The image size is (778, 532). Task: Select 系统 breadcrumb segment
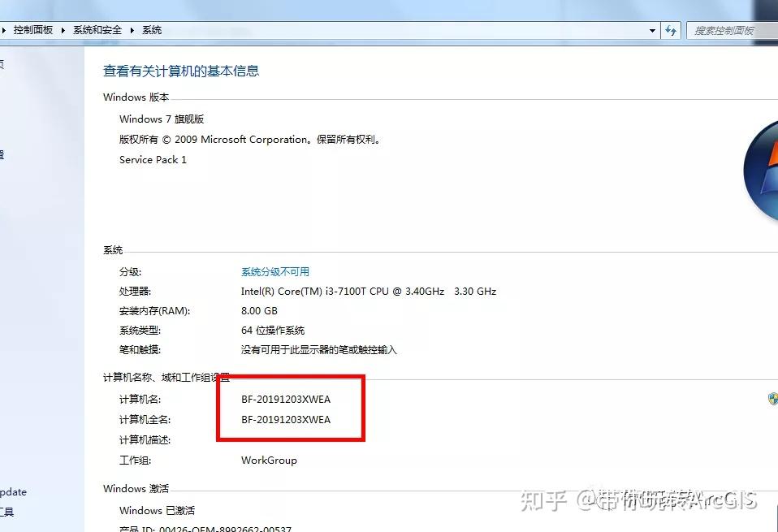(x=152, y=30)
